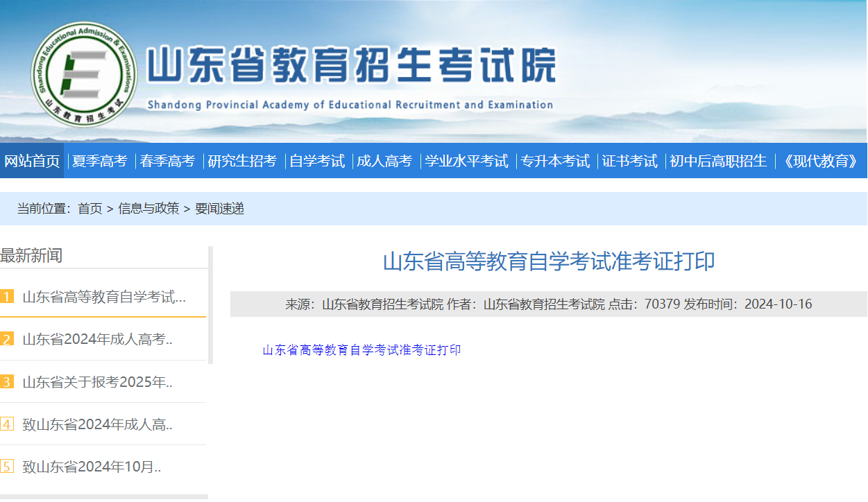Click the outlined number 5 news badge

pos(7,466)
